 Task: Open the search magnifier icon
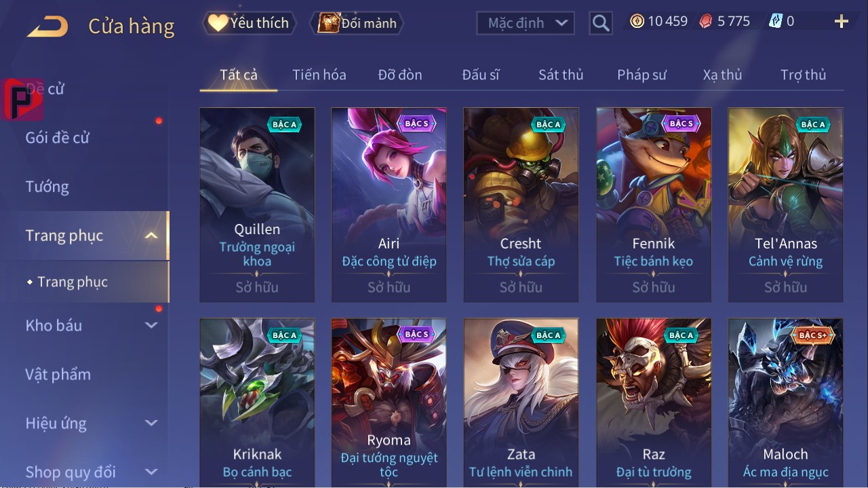600,23
